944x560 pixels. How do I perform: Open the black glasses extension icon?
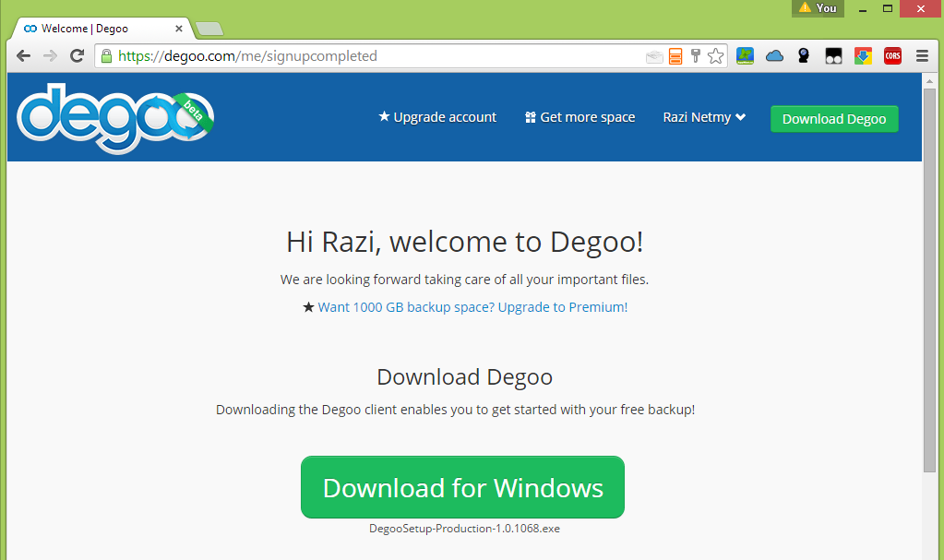tap(833, 56)
